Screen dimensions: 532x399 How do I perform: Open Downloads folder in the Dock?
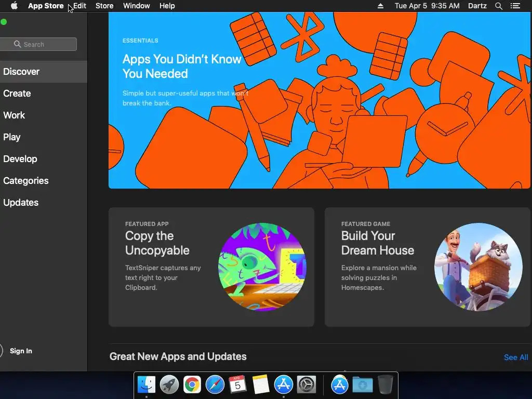[x=362, y=385]
